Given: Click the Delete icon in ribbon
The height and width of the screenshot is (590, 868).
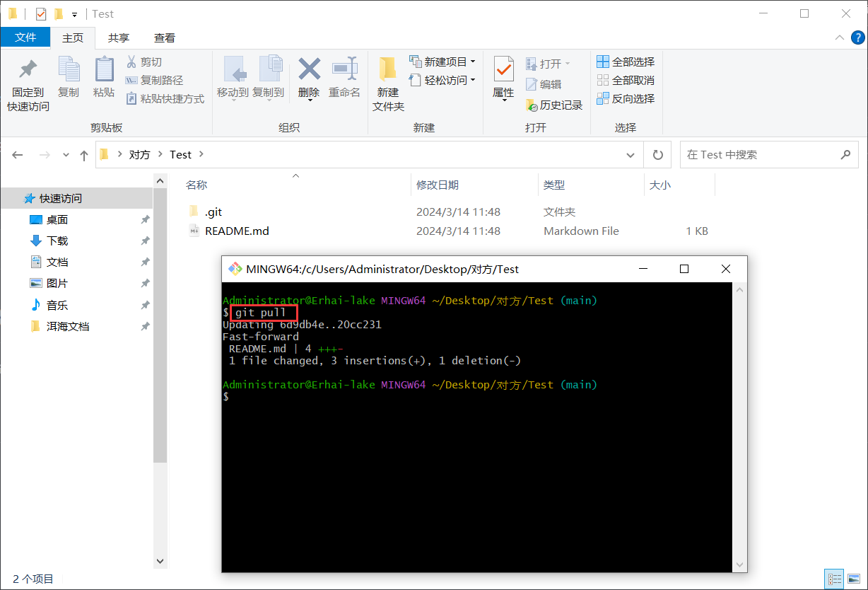Looking at the screenshot, I should pyautogui.click(x=309, y=70).
